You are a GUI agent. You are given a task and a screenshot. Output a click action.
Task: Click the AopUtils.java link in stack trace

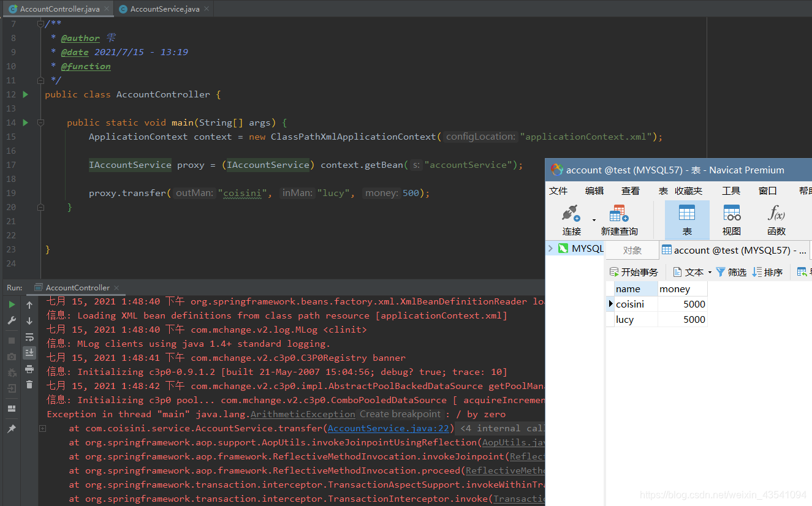pos(514,442)
